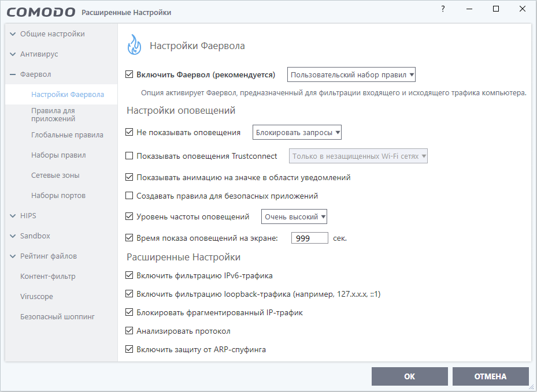
Task: Click the help question mark icon
Action: (x=443, y=9)
